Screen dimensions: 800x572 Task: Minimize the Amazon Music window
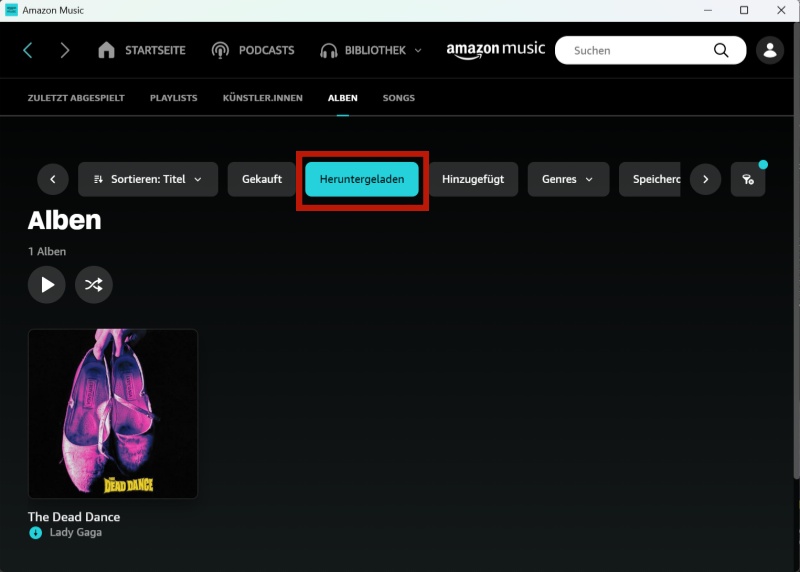(x=708, y=10)
